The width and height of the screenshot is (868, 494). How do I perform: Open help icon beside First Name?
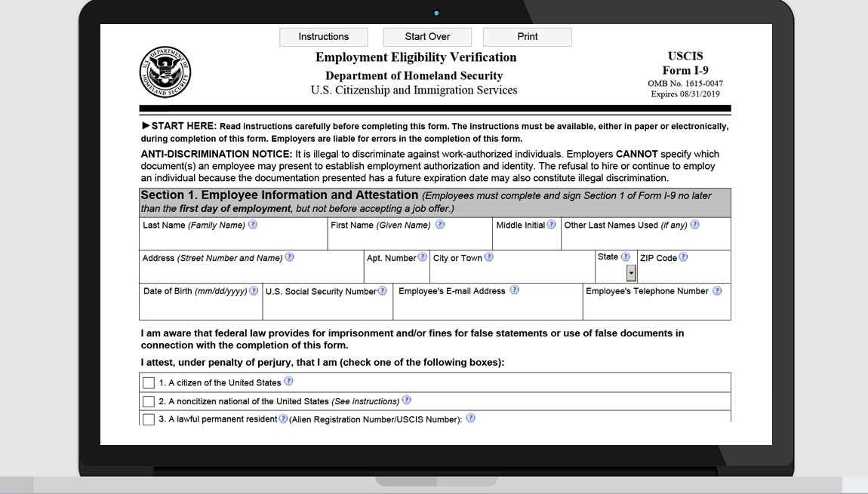(439, 225)
